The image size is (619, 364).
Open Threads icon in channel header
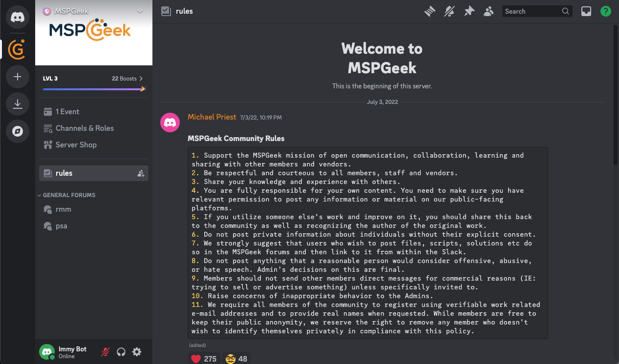[430, 11]
